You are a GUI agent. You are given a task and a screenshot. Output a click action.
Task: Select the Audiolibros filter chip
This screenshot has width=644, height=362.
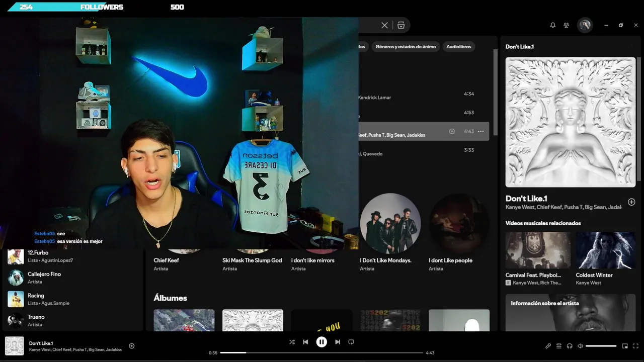[x=458, y=47]
